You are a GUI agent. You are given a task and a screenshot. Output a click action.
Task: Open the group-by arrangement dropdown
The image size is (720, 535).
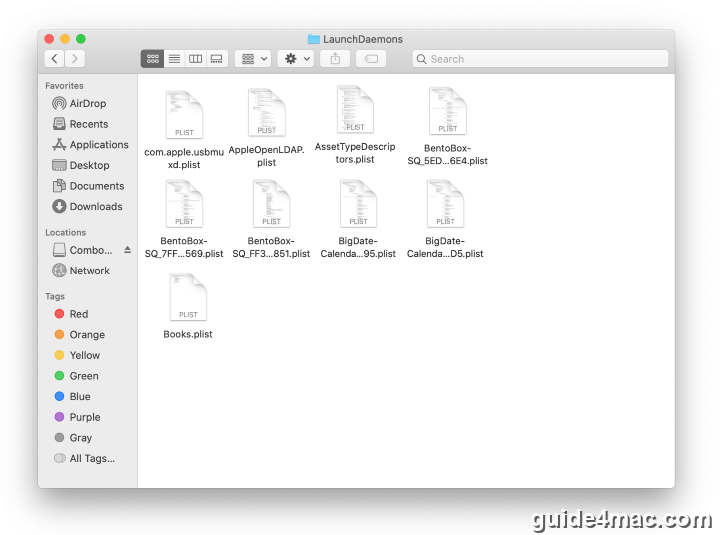253,59
